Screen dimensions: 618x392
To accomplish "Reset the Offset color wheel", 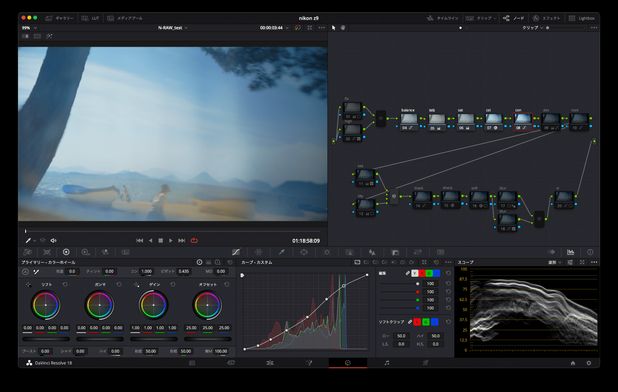I will 227,284.
